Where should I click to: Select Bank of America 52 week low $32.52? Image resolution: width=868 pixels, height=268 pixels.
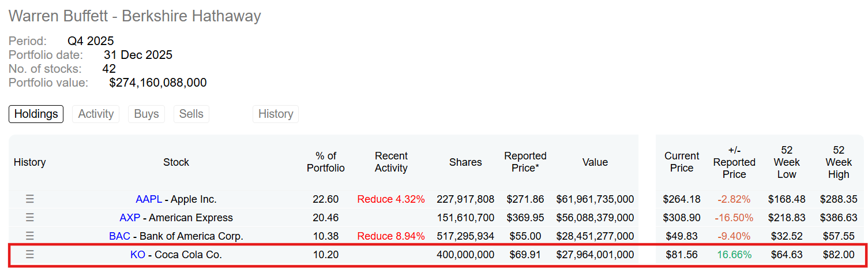click(x=787, y=236)
